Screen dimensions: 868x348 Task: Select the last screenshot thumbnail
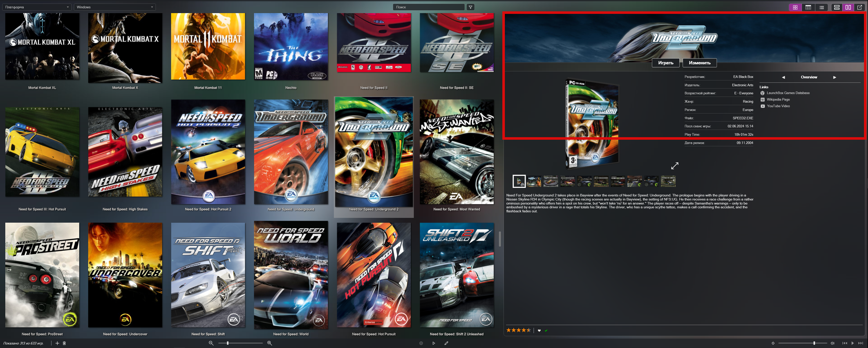click(668, 181)
